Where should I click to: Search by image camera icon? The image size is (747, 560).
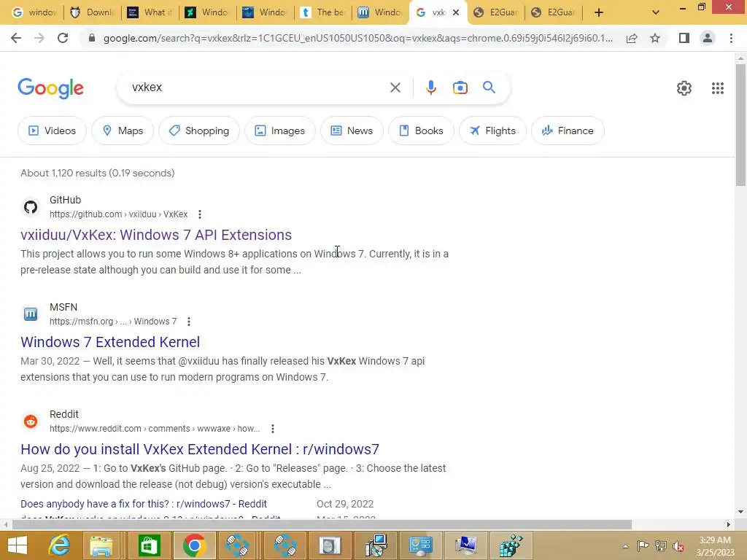(460, 87)
